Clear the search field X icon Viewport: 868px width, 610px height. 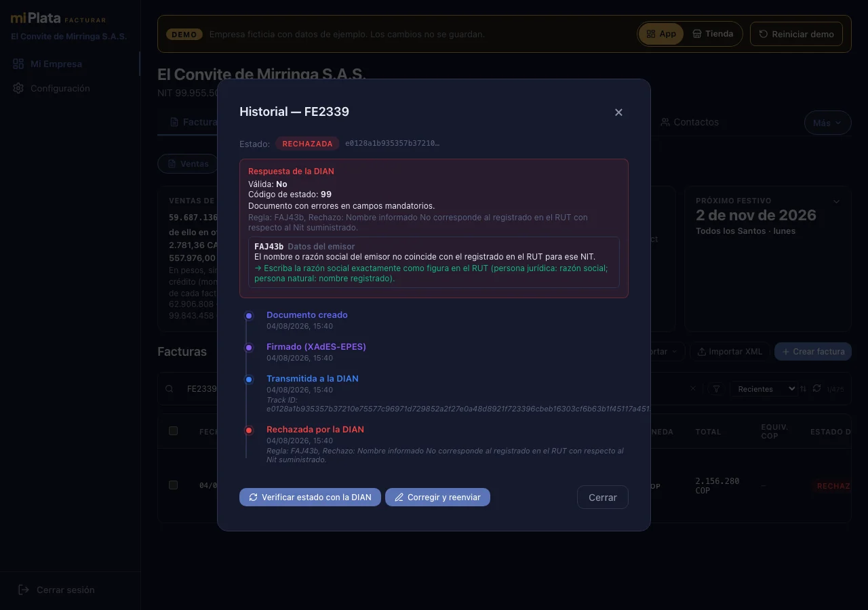click(x=693, y=388)
